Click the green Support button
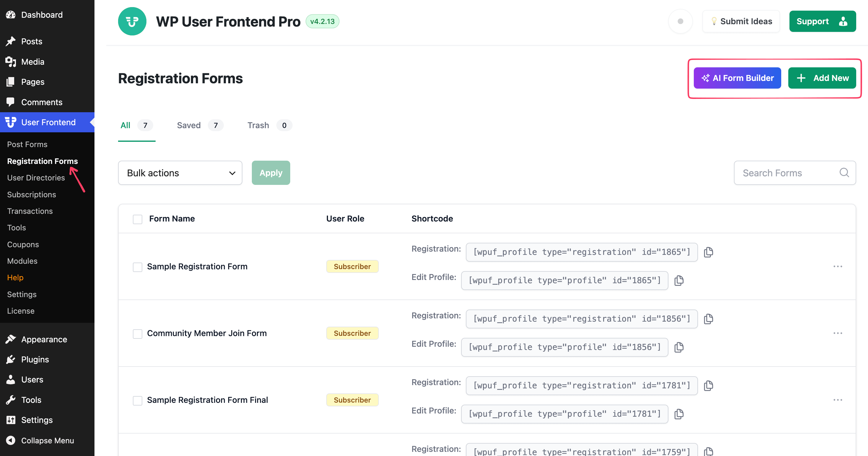 click(x=823, y=21)
